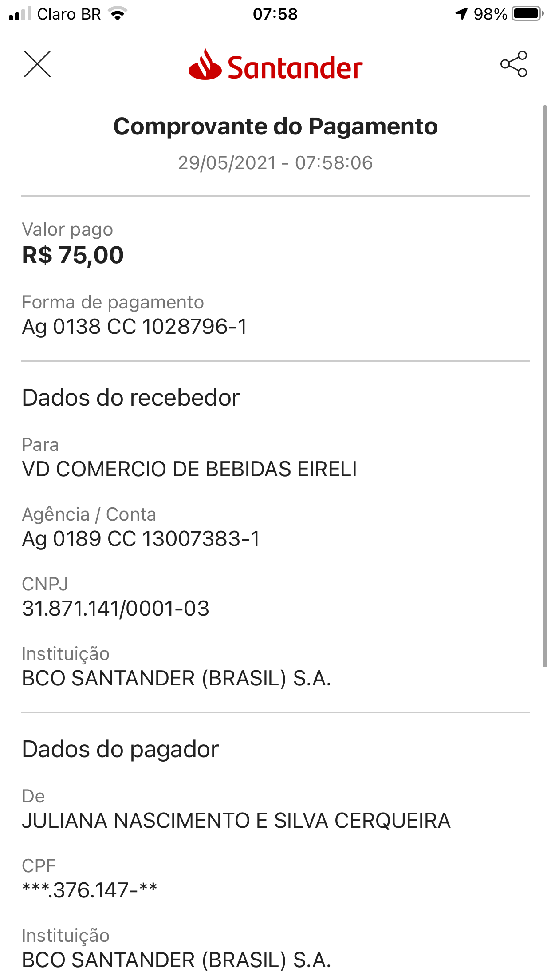Viewport: 551px width, 980px height.
Task: Select the recipient name VD COMERCIO DE BEBIDAS
Action: click(189, 469)
